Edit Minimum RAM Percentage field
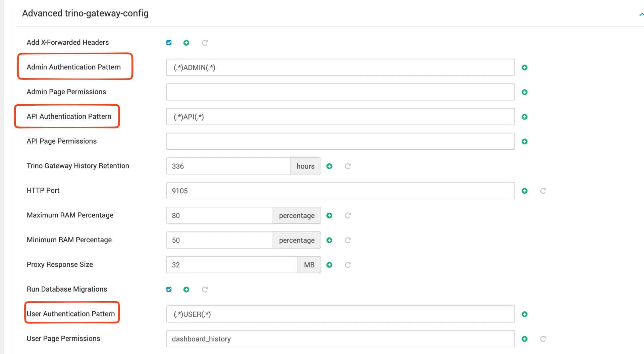 click(220, 240)
